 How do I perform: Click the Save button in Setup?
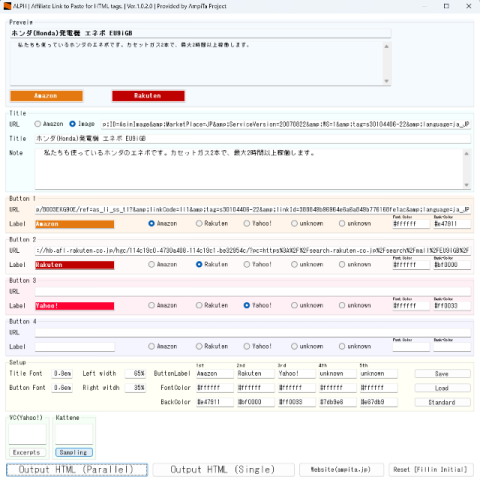click(442, 374)
